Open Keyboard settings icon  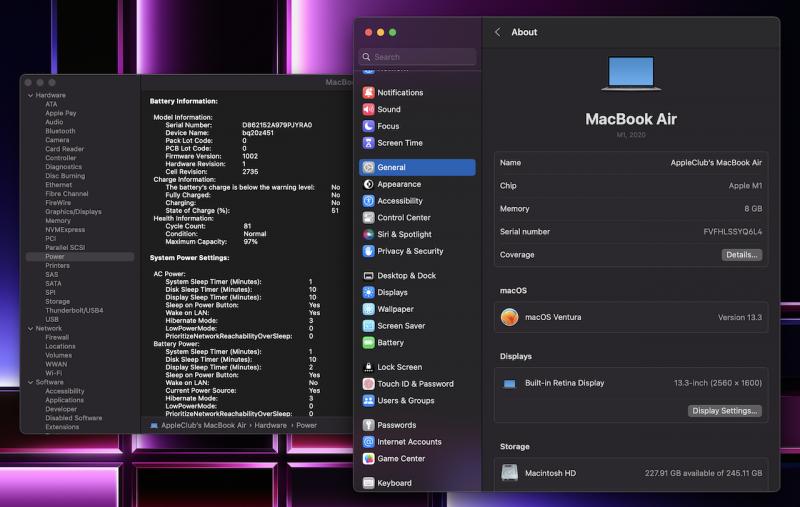point(368,483)
